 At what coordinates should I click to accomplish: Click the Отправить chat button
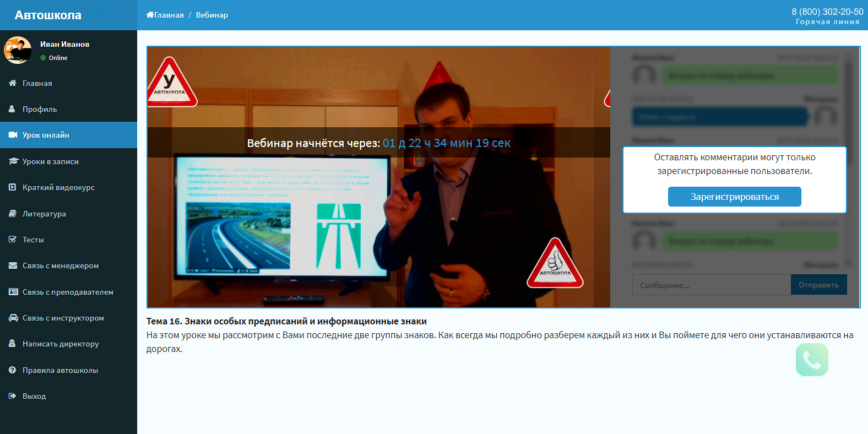tap(819, 285)
